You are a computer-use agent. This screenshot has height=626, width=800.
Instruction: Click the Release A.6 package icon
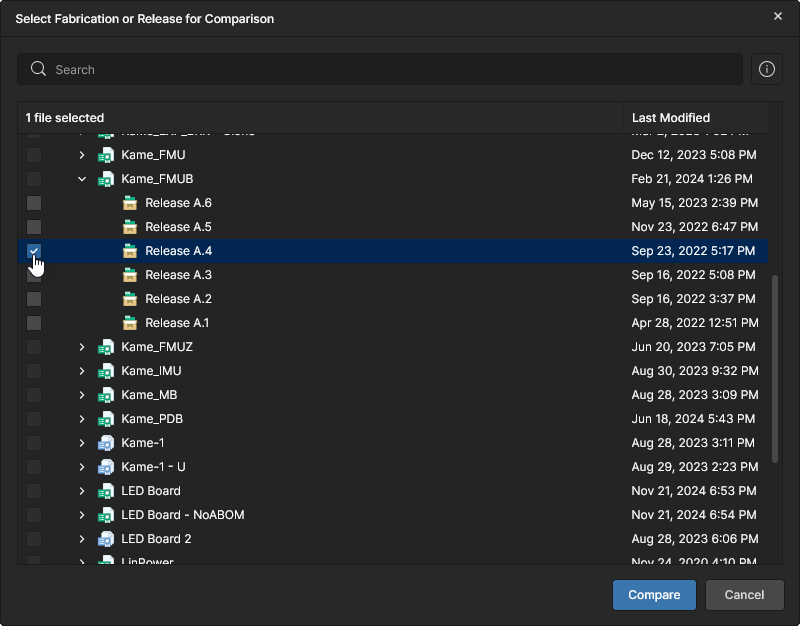130,203
